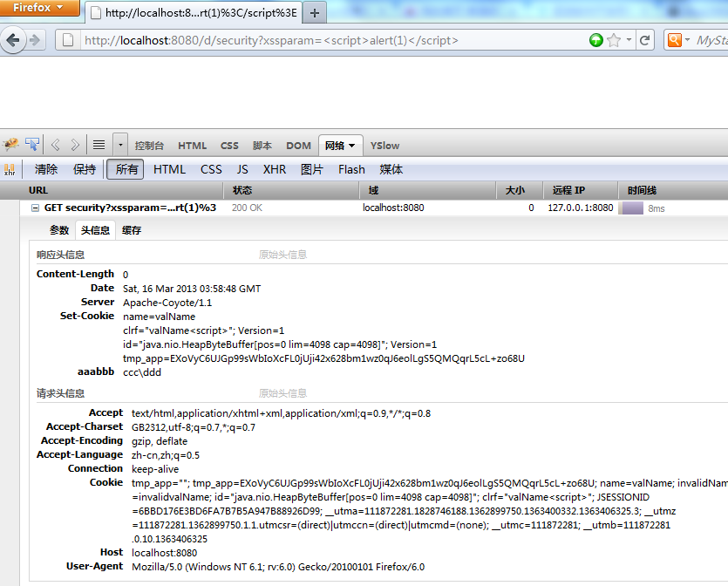Viewport: 728px width, 586px height.
Task: Bookmark this page with the star icon
Action: pyautogui.click(x=614, y=40)
